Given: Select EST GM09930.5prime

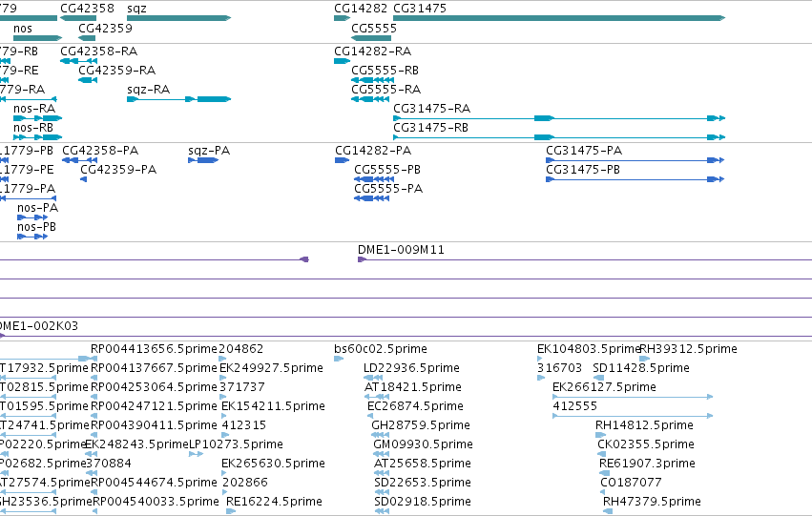Looking at the screenshot, I should tap(423, 444).
